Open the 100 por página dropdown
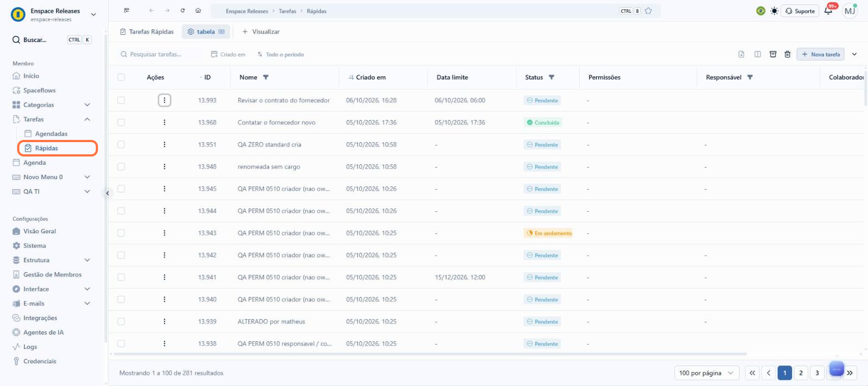Screen dimensions: 868x386 (707, 373)
